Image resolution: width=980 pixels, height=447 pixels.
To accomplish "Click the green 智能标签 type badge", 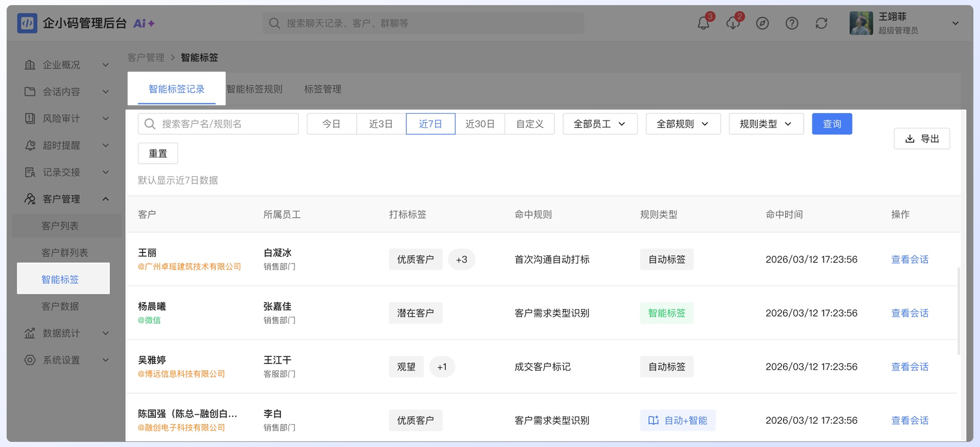I will click(667, 313).
